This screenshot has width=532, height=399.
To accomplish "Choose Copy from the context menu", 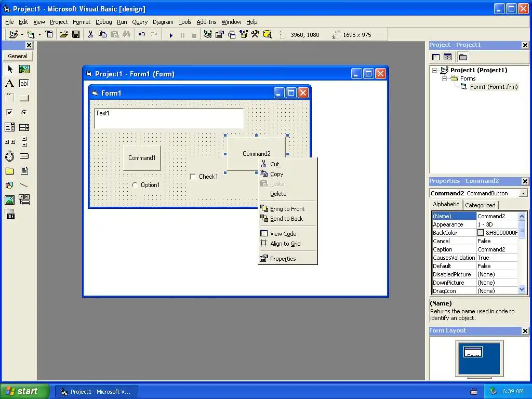I will coord(288,174).
